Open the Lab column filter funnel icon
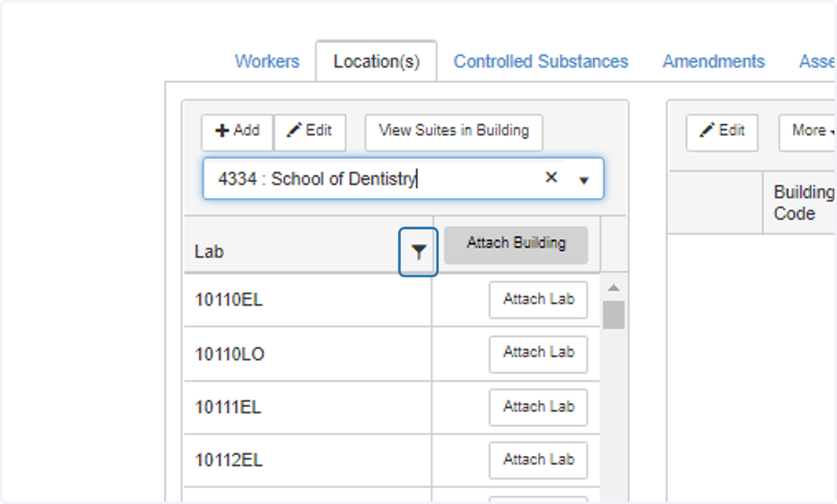Image resolution: width=837 pixels, height=504 pixels. (418, 252)
